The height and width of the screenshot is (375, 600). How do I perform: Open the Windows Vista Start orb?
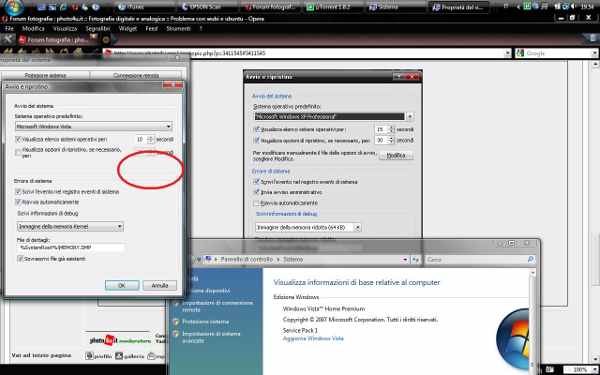[15, 7]
